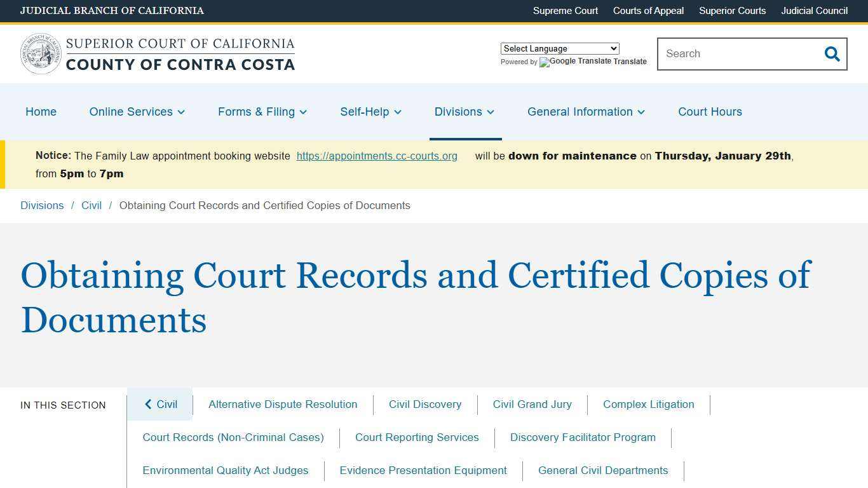The height and width of the screenshot is (488, 868).
Task: Open the Select Language combo box
Action: (559, 48)
